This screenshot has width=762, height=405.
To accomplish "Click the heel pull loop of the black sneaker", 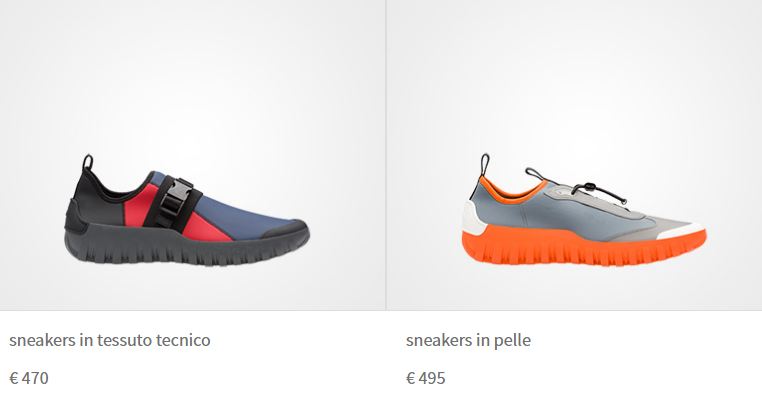I will pos(87,162).
